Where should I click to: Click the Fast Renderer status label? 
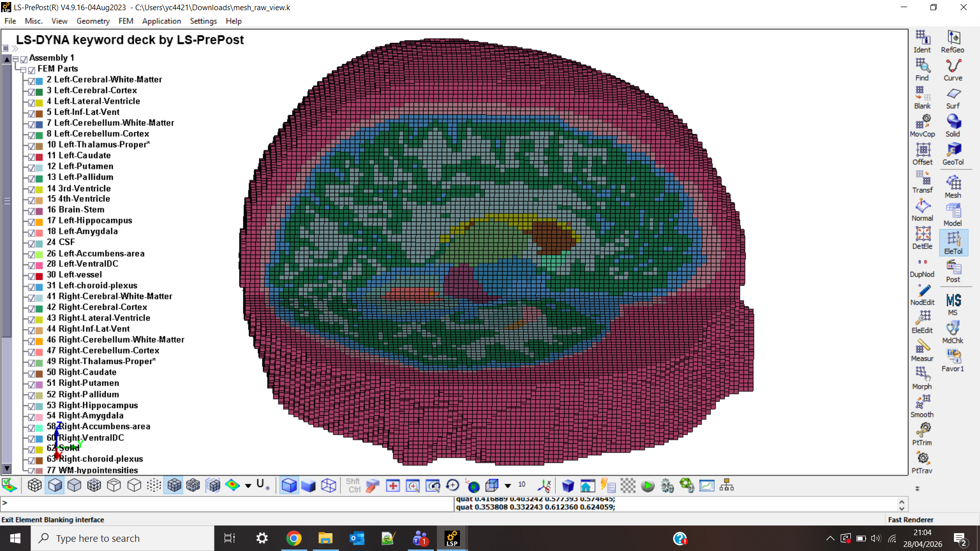click(x=911, y=519)
